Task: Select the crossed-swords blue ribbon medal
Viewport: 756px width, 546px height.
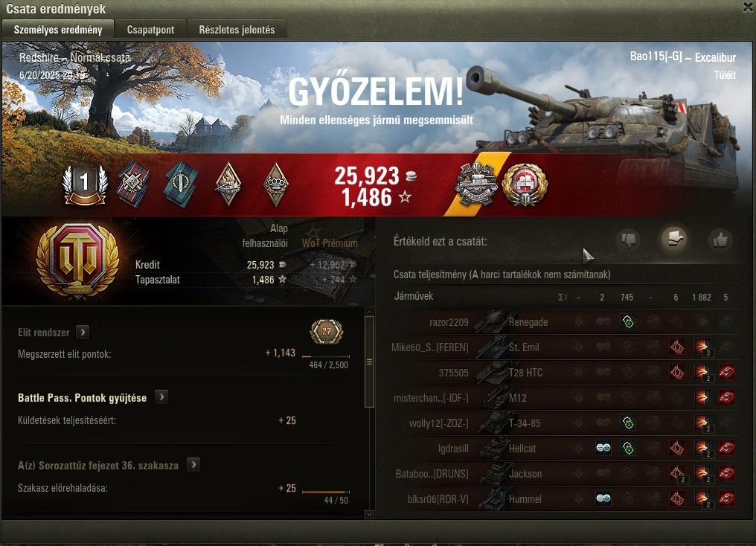Action: coord(132,184)
